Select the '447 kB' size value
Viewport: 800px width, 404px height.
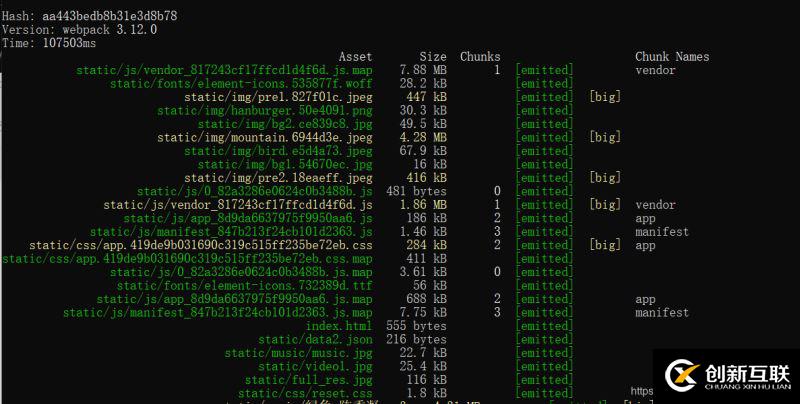tap(427, 97)
